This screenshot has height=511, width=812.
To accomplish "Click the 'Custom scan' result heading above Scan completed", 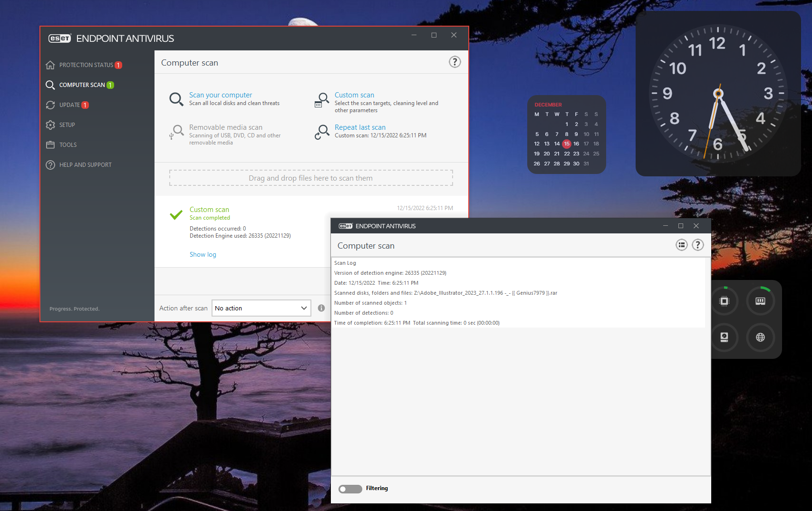I will 209,210.
